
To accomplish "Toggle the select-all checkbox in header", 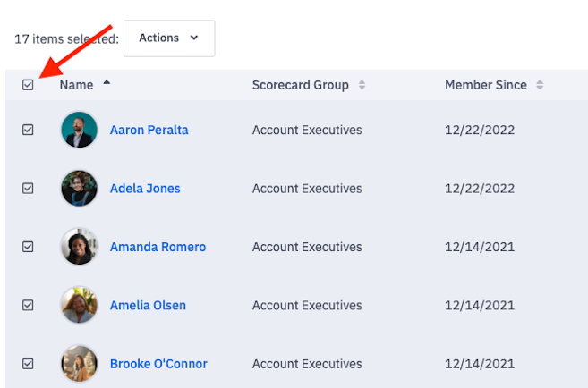I will [28, 85].
